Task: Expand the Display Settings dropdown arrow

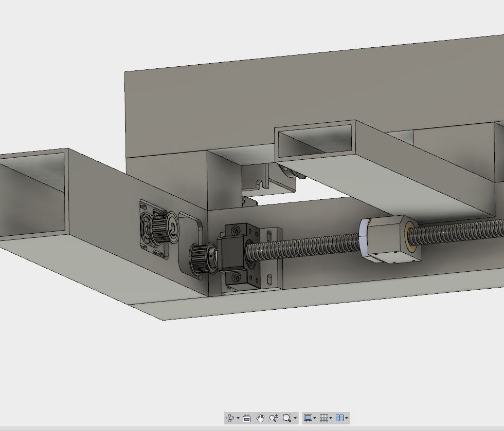Action: (315, 419)
